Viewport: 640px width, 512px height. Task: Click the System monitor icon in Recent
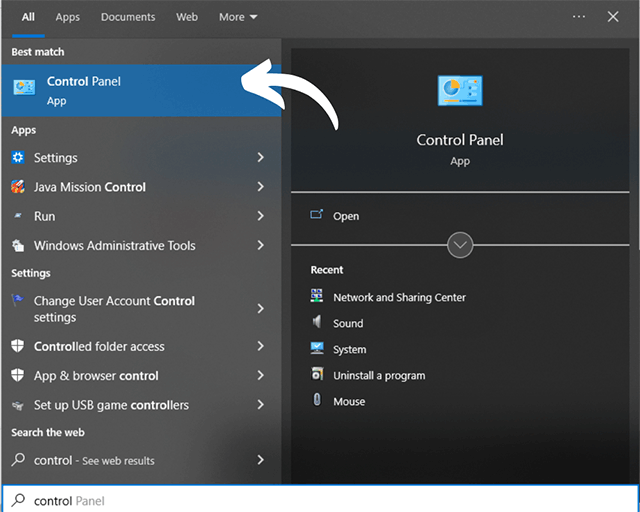[x=317, y=348]
